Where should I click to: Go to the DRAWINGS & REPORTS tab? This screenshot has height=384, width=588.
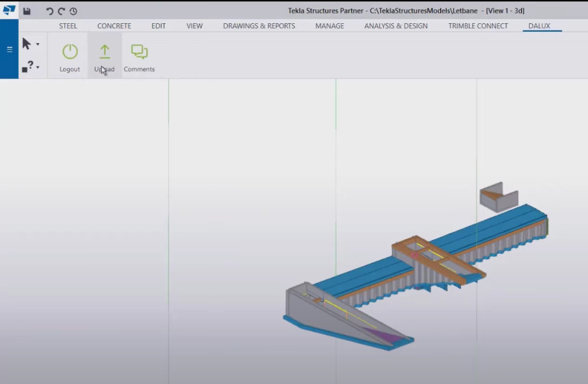259,26
